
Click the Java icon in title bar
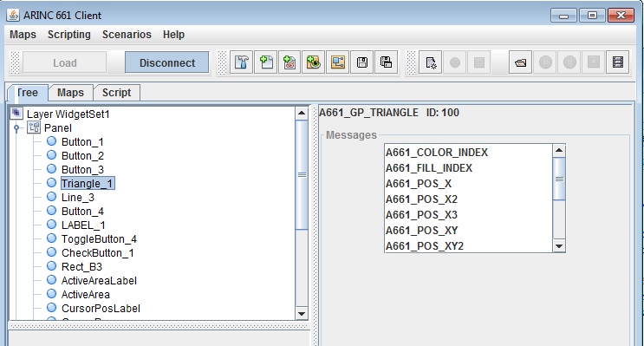click(x=13, y=16)
